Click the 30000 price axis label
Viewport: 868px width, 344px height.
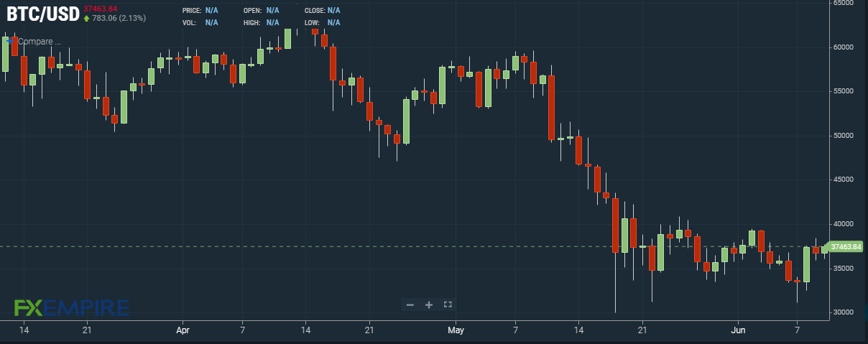coord(843,313)
